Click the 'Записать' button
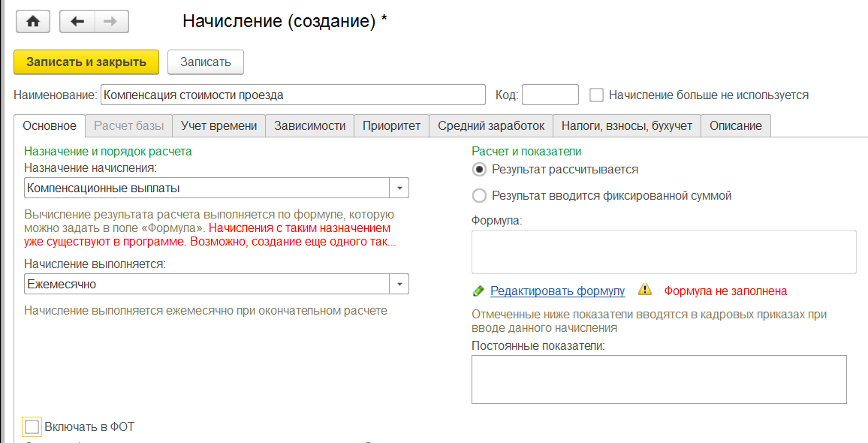Image resolution: width=868 pixels, height=443 pixels. click(206, 62)
